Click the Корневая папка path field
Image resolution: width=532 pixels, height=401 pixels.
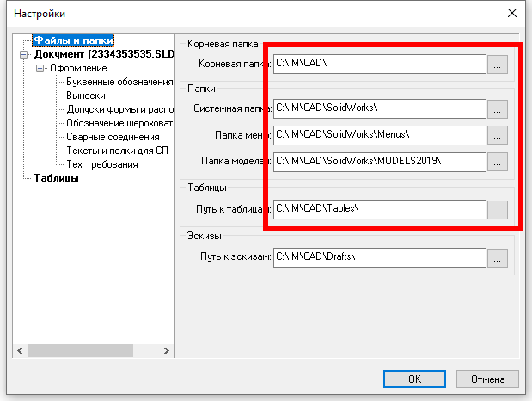[x=379, y=64]
